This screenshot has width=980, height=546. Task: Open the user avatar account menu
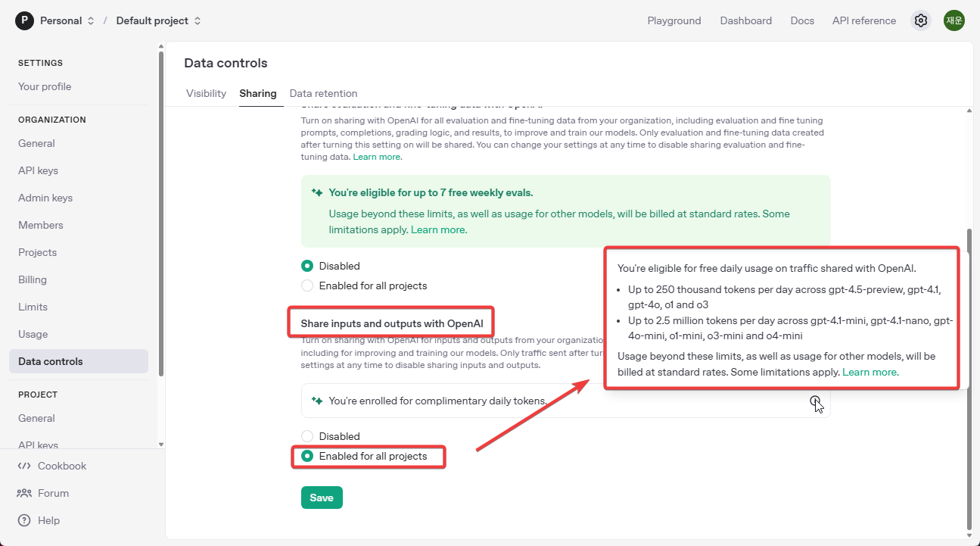[954, 20]
